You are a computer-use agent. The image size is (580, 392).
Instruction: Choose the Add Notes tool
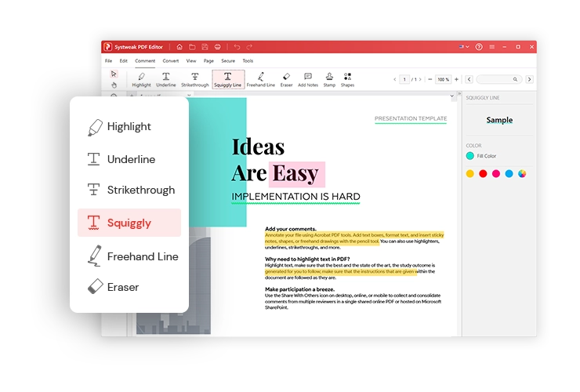point(308,80)
